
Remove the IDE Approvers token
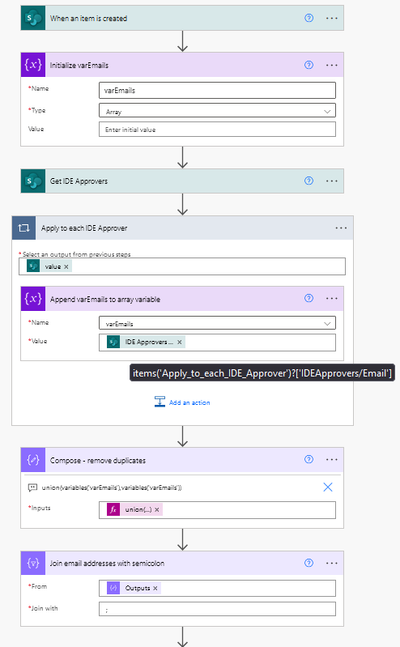pos(180,342)
